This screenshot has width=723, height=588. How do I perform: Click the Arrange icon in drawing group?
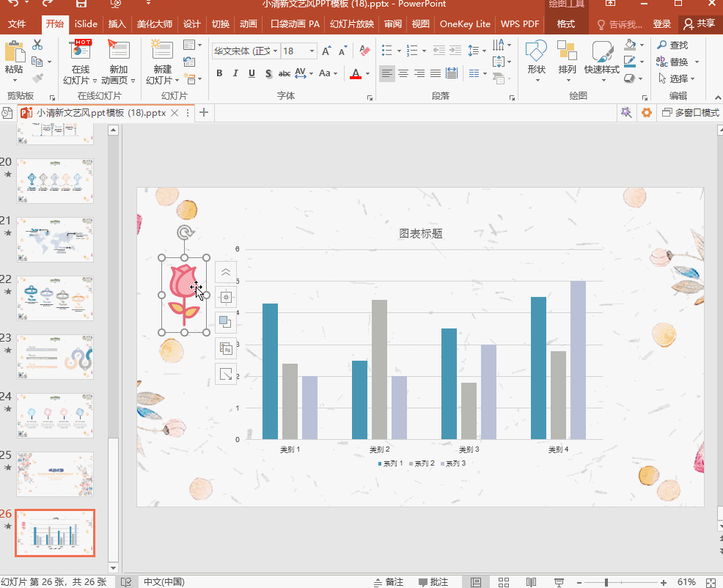click(567, 51)
